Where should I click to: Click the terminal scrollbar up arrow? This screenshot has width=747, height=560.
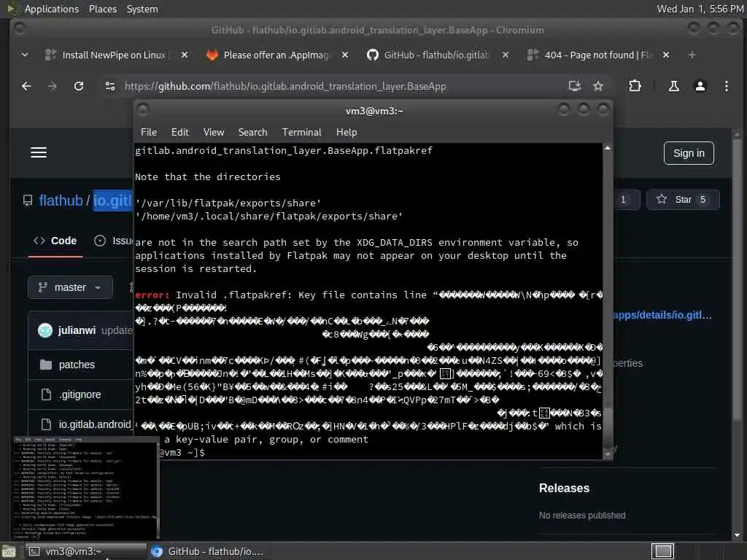click(x=608, y=148)
